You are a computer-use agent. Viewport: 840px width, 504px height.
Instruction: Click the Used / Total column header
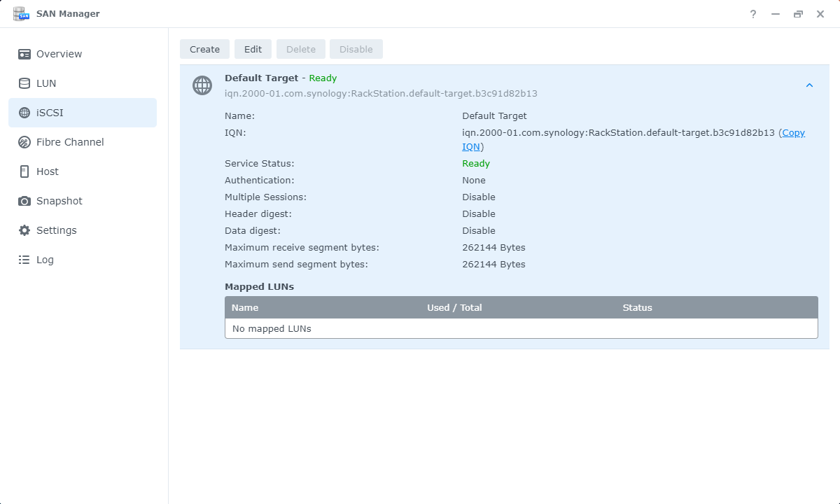[454, 307]
